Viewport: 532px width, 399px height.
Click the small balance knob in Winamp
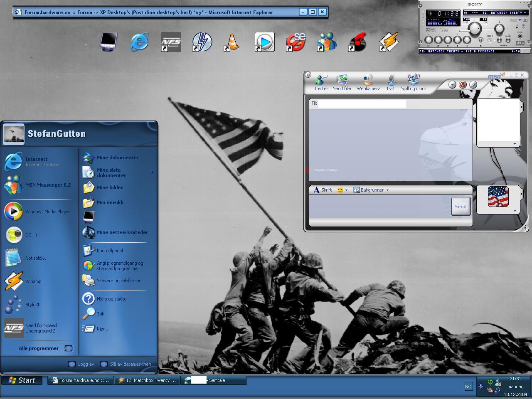coord(499,29)
